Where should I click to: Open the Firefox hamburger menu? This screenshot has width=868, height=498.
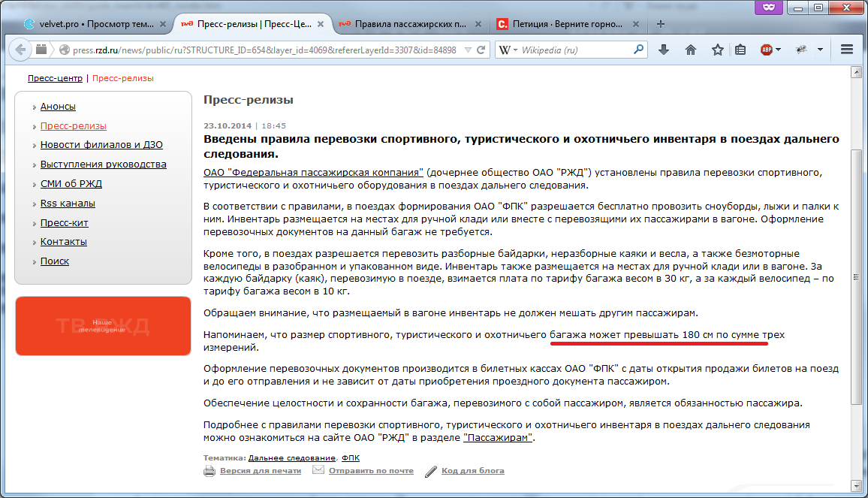click(848, 50)
